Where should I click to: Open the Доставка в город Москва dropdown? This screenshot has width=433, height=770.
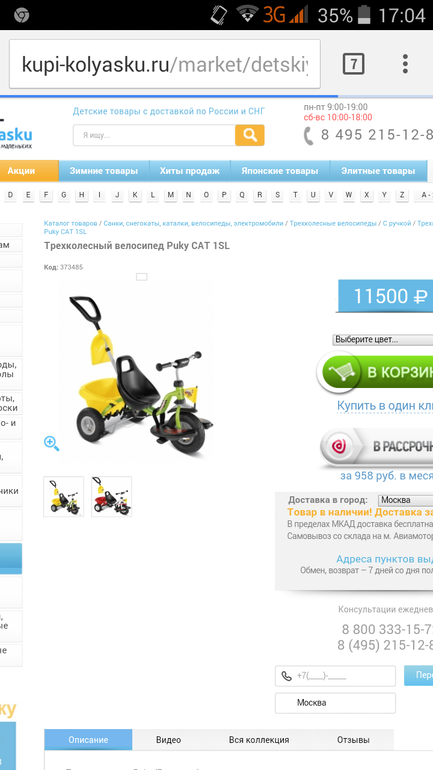pos(406,500)
